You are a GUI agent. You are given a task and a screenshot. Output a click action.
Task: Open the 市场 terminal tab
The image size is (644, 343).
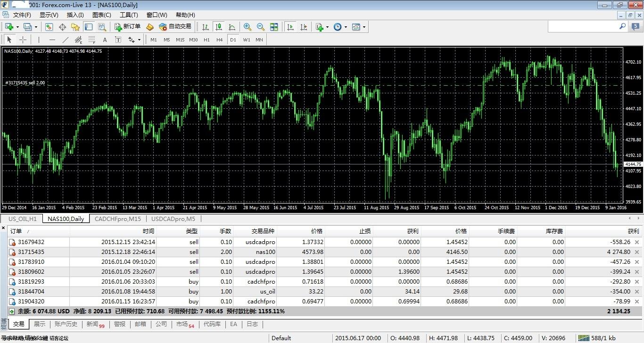click(185, 324)
